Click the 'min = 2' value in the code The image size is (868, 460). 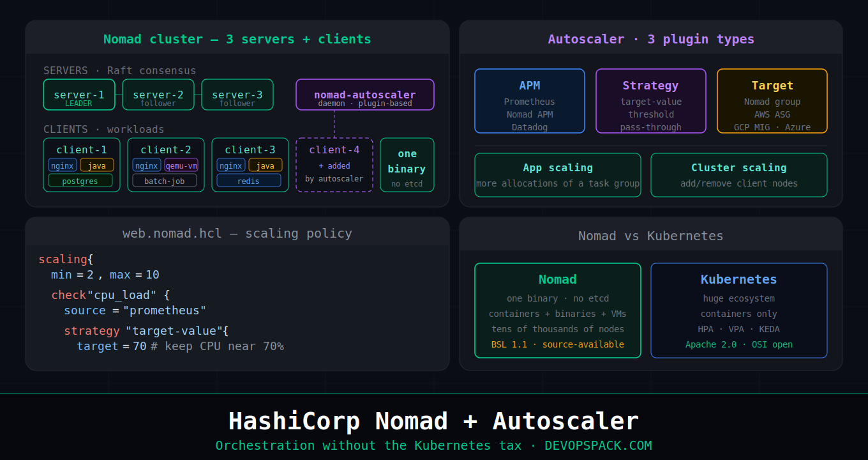(72, 275)
